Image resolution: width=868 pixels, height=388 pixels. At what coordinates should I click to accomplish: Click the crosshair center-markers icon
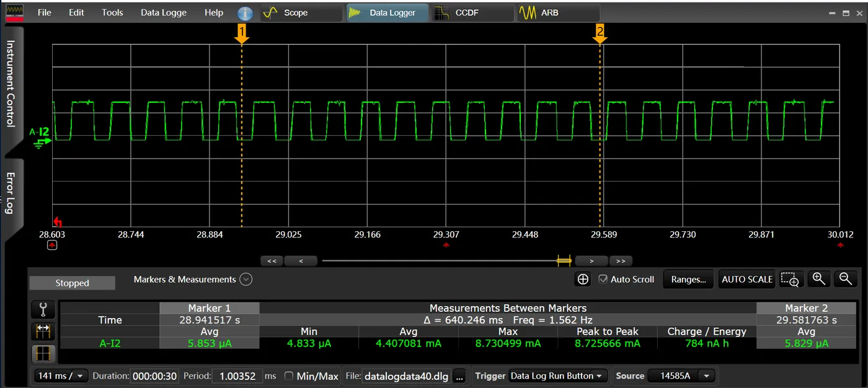pos(583,280)
